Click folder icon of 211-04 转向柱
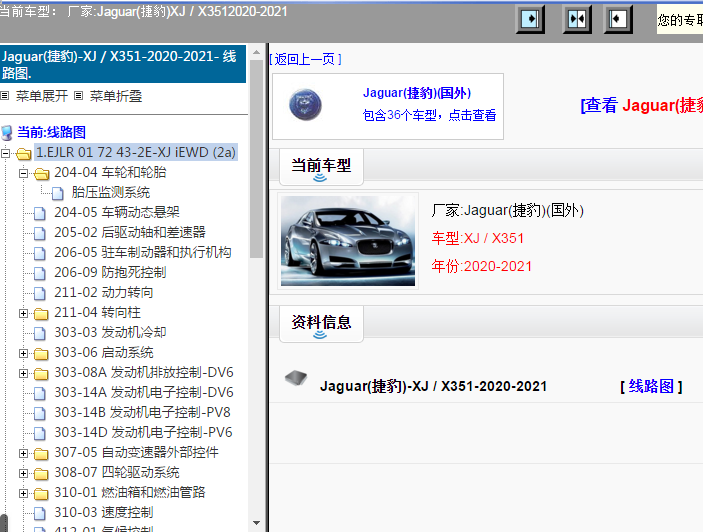The height and width of the screenshot is (532, 703). coord(41,314)
